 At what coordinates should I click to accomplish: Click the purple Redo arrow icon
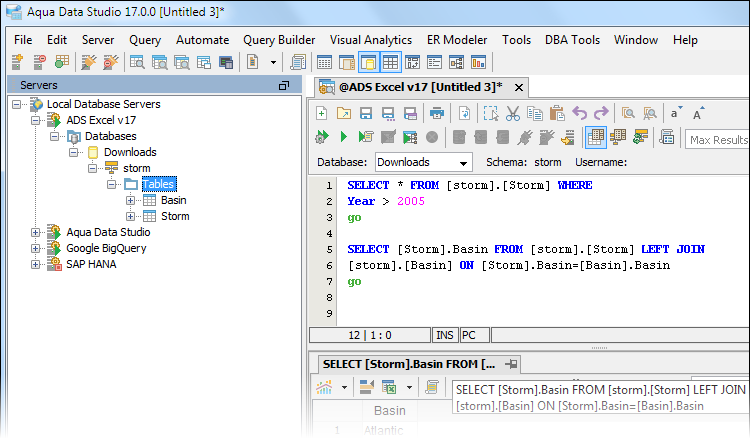(601, 113)
